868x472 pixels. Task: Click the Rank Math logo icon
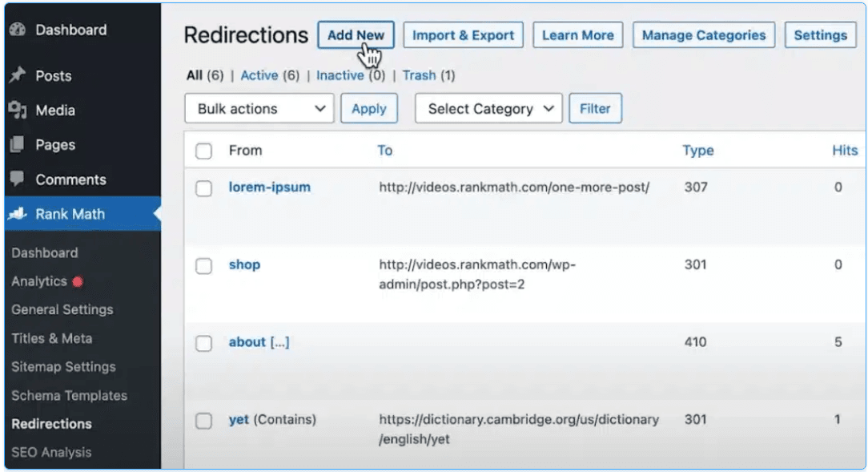[18, 213]
